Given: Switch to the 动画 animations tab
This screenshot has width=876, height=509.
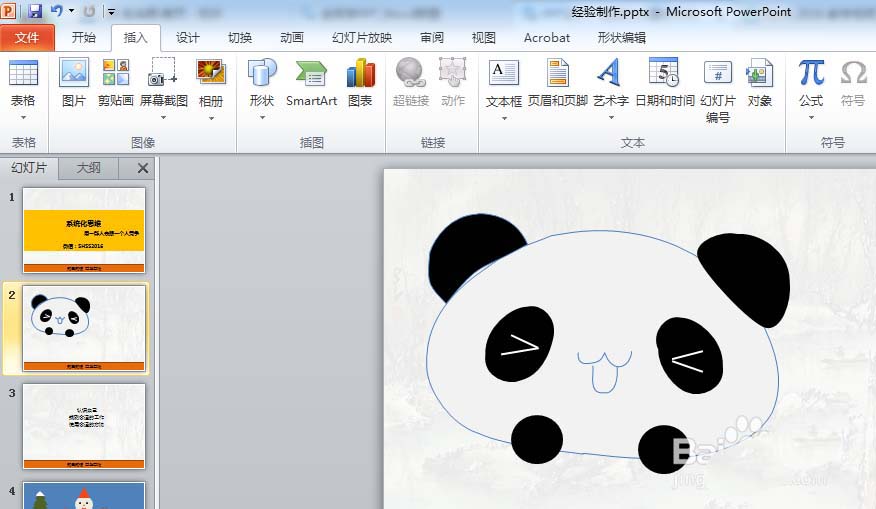Looking at the screenshot, I should coord(292,37).
